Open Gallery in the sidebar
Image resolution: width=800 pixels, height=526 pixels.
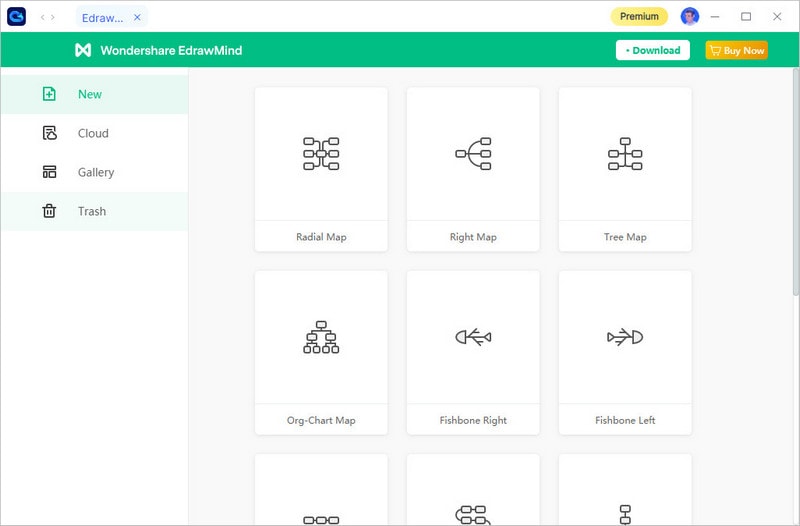(94, 172)
